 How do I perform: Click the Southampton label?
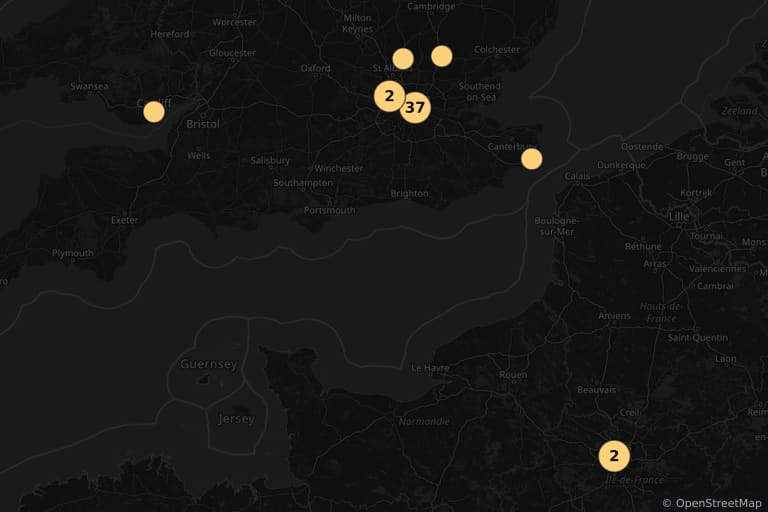point(303,183)
